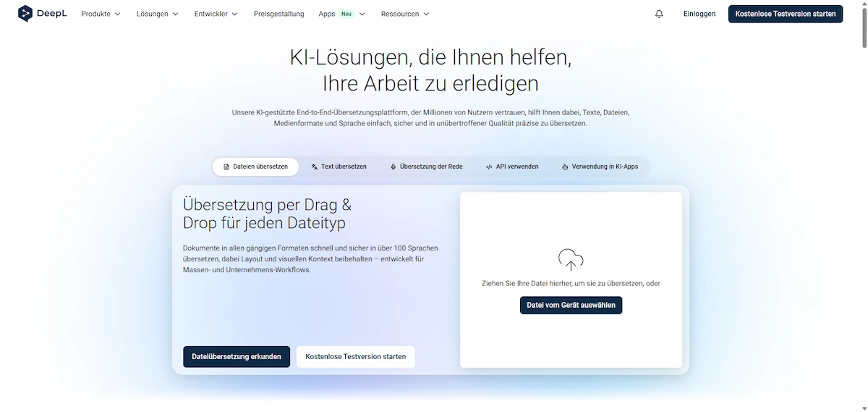Switch to the API verwenden tab
The width and height of the screenshot is (868, 412).
[x=512, y=167]
